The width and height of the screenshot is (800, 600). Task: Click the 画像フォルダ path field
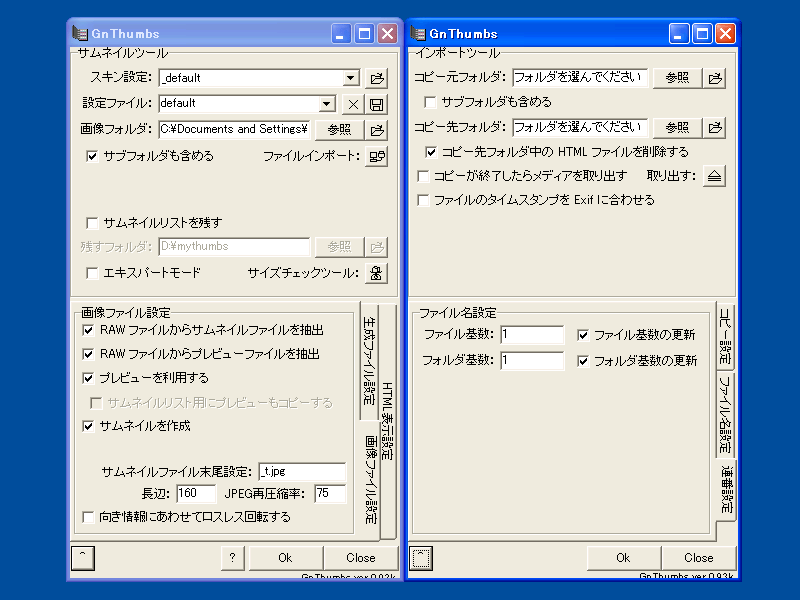pyautogui.click(x=234, y=130)
